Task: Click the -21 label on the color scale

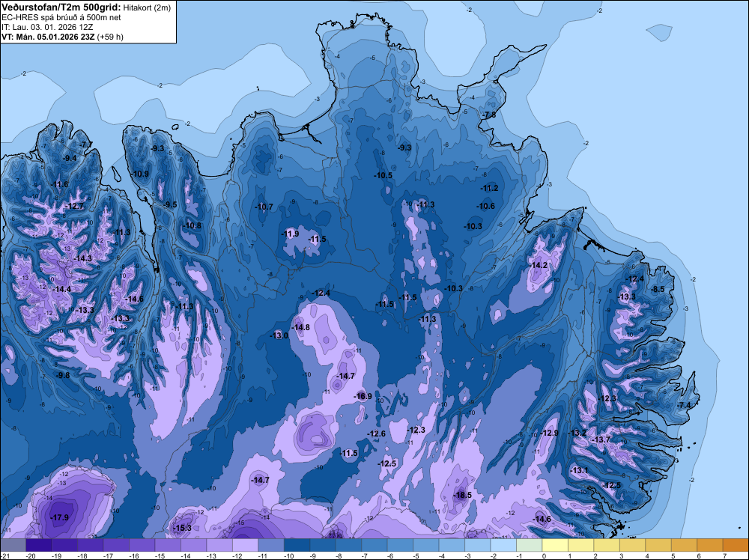Action: (x=5, y=556)
